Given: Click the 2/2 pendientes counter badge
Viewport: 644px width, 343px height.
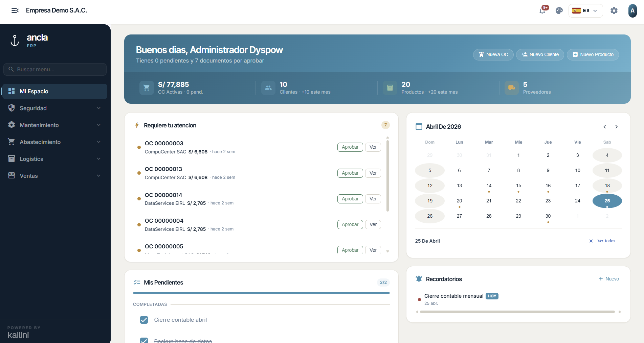Looking at the screenshot, I should click(x=383, y=283).
